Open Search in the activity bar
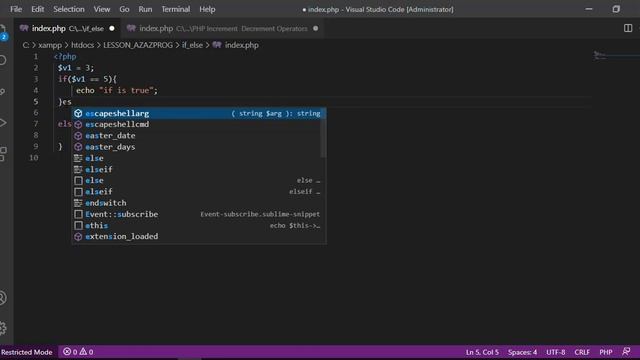The image size is (640, 360). (x=2, y=60)
